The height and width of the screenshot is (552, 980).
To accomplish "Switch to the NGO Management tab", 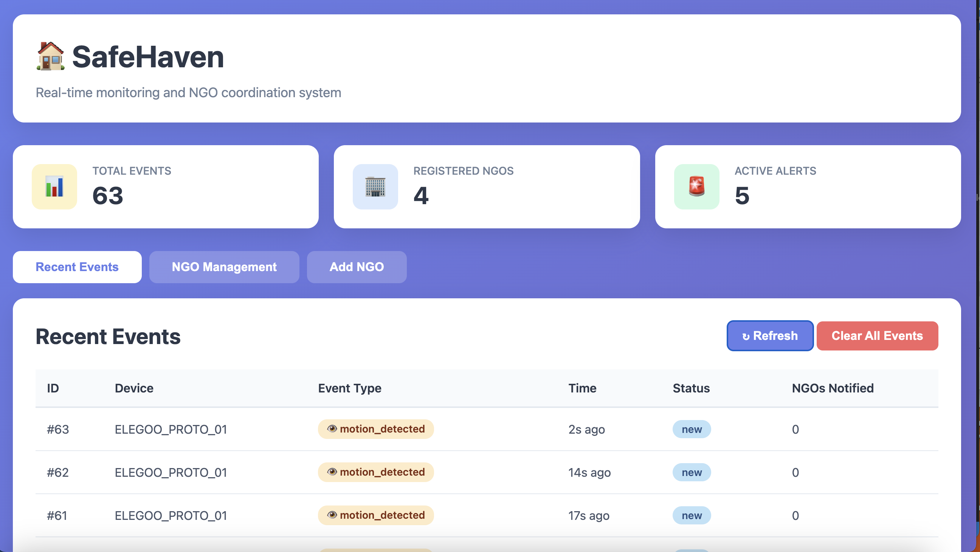I will pyautogui.click(x=224, y=267).
